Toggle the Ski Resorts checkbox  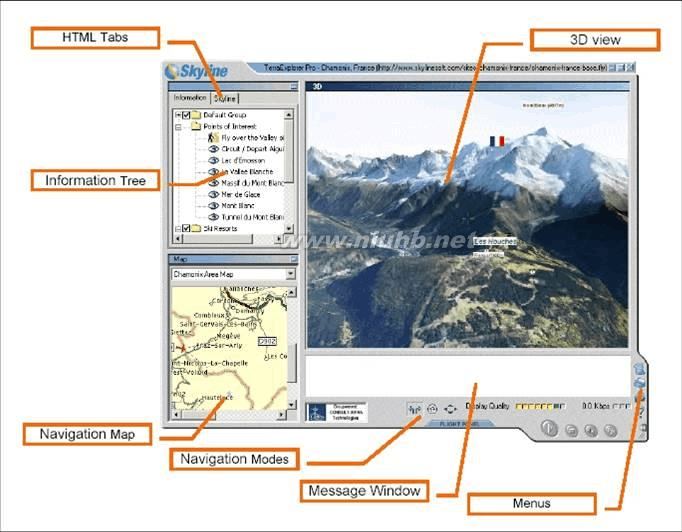click(186, 228)
